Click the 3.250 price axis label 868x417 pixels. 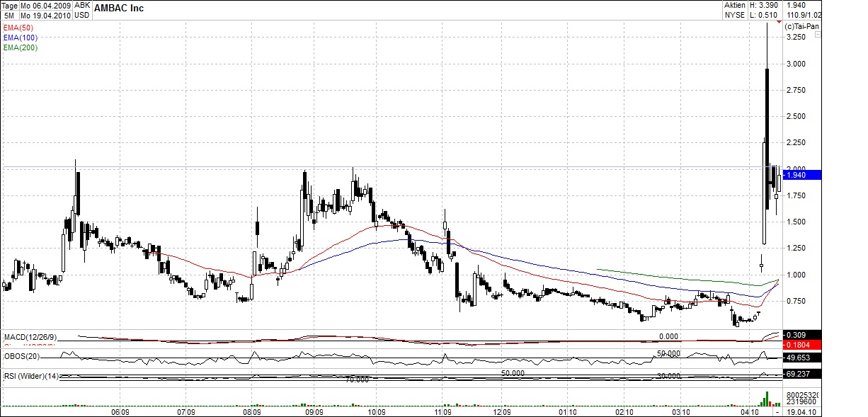[x=796, y=37]
